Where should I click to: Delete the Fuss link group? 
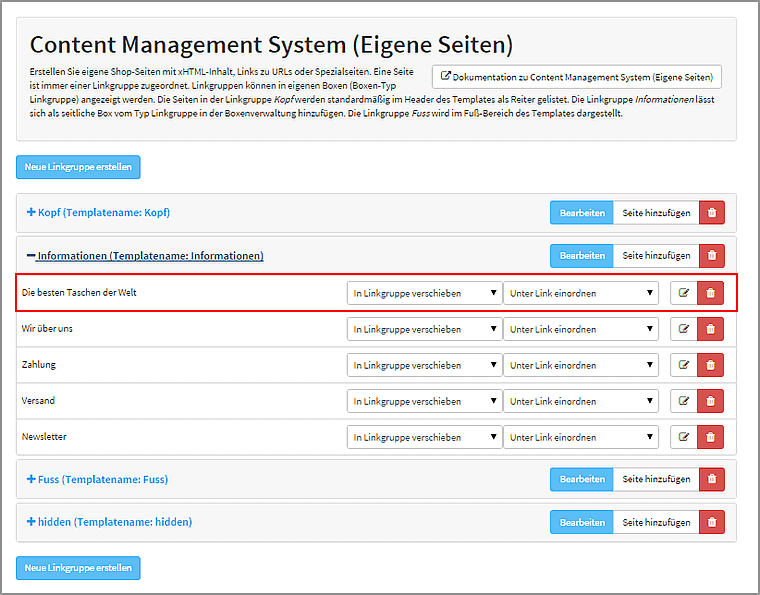click(711, 479)
